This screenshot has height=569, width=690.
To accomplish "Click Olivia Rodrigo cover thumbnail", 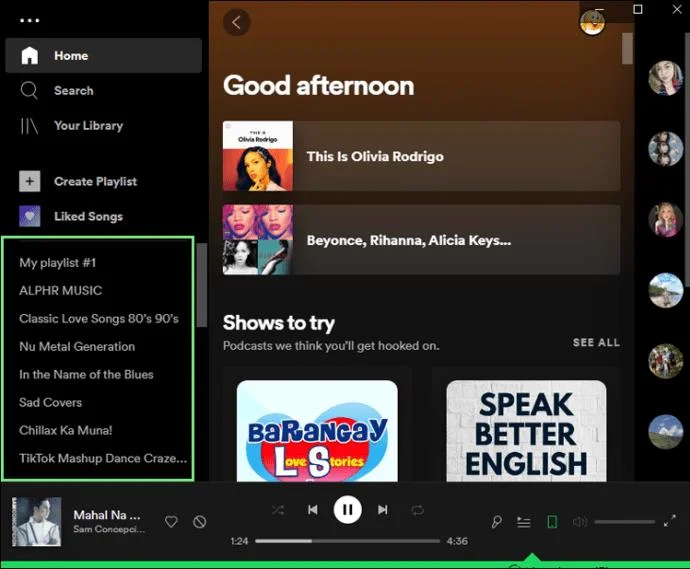I will click(258, 156).
